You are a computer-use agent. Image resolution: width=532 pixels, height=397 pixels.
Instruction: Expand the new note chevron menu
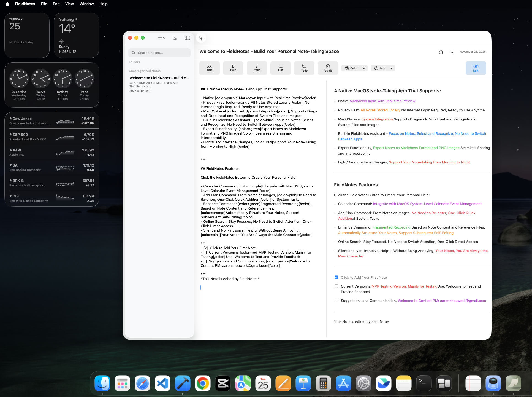[x=164, y=38]
